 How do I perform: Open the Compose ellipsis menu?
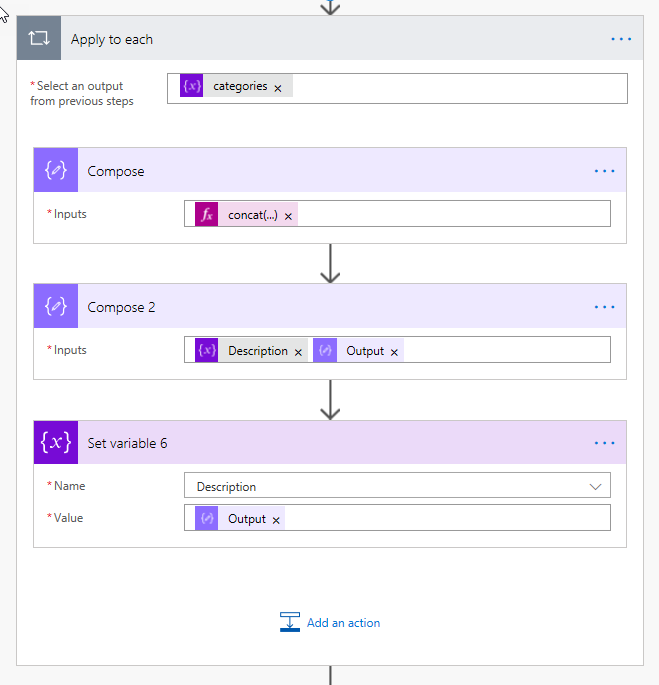[605, 171]
